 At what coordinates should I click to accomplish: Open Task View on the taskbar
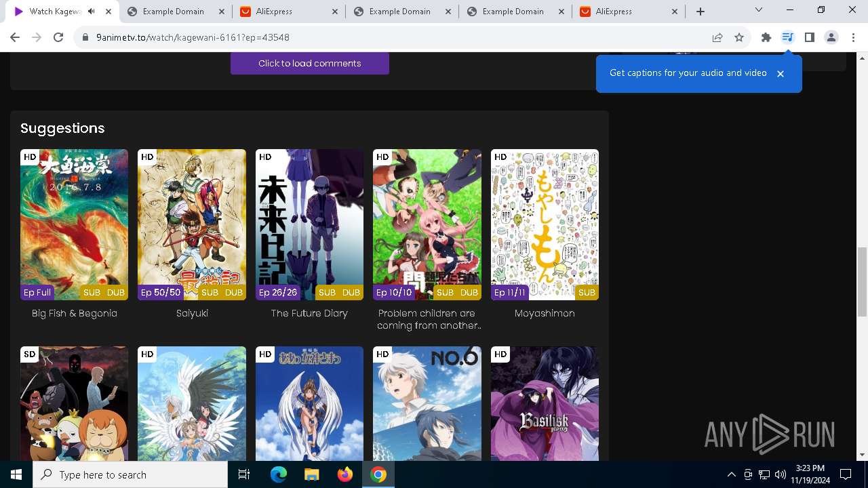(244, 474)
